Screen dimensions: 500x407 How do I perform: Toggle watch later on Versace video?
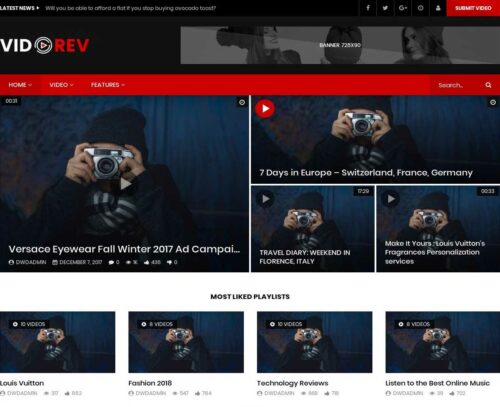pos(242,102)
